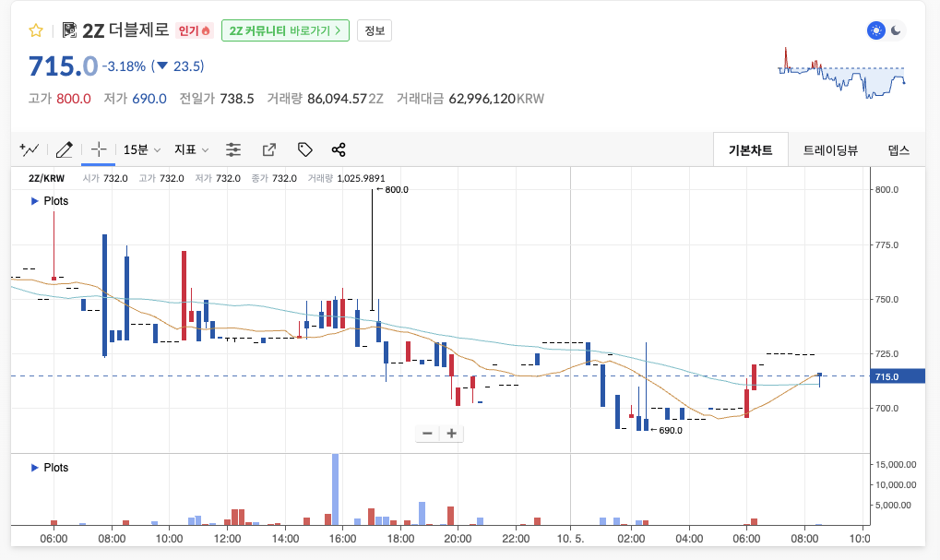Open the chart type line icon
940x560 pixels.
pyautogui.click(x=30, y=149)
